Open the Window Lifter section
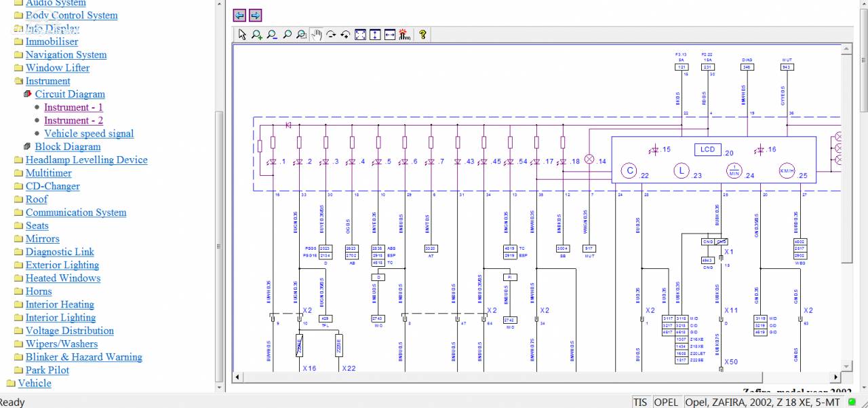This screenshot has height=408, width=868. [x=58, y=68]
